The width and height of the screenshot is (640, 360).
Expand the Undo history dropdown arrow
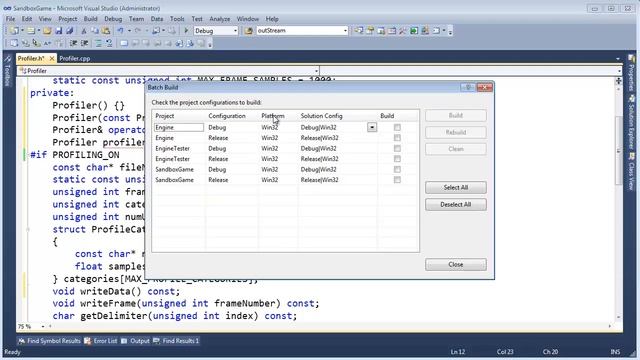[129, 31]
